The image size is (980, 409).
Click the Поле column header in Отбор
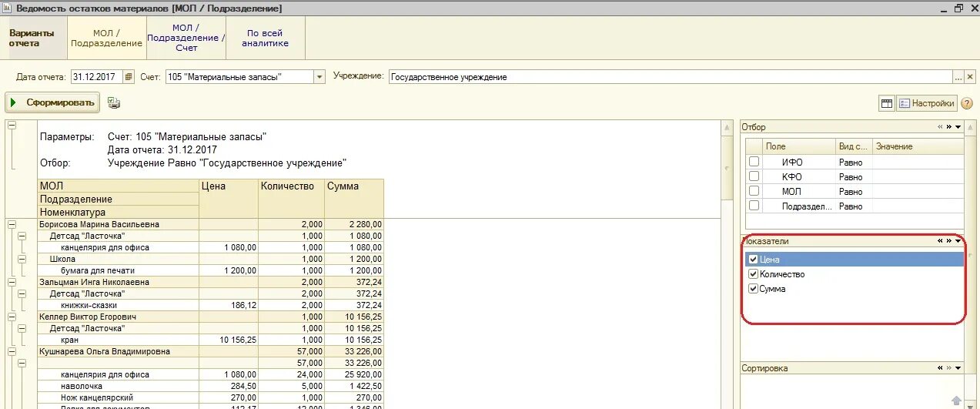(799, 146)
